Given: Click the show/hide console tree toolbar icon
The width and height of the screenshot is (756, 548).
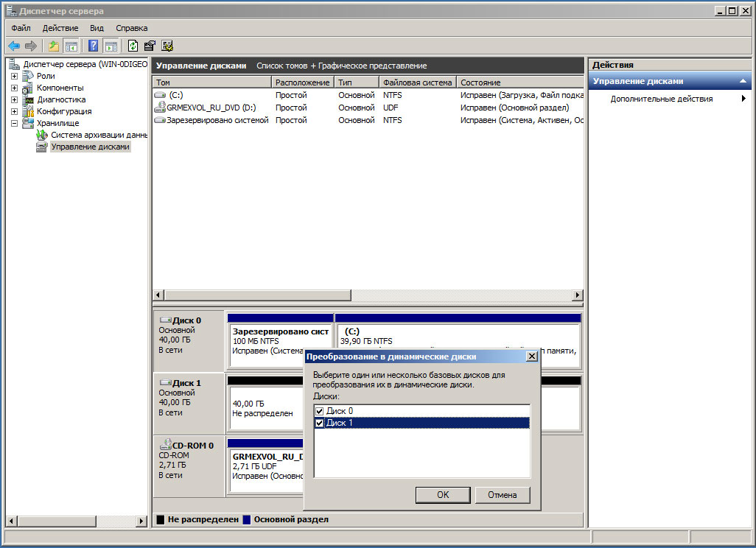Looking at the screenshot, I should (71, 46).
